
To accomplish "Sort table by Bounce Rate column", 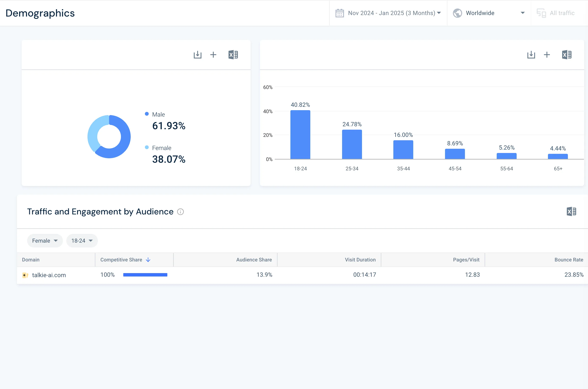I will pos(569,260).
